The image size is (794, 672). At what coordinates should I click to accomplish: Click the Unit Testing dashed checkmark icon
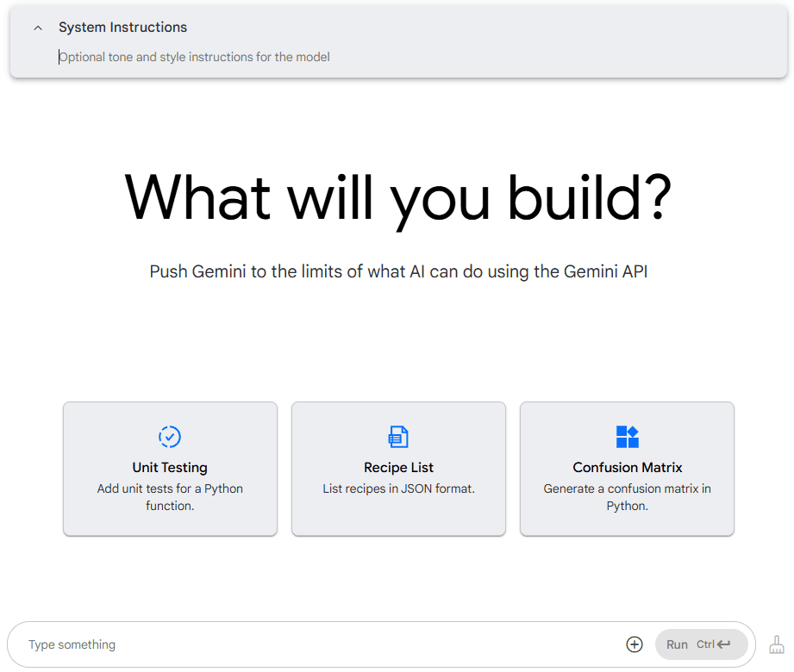tap(170, 437)
